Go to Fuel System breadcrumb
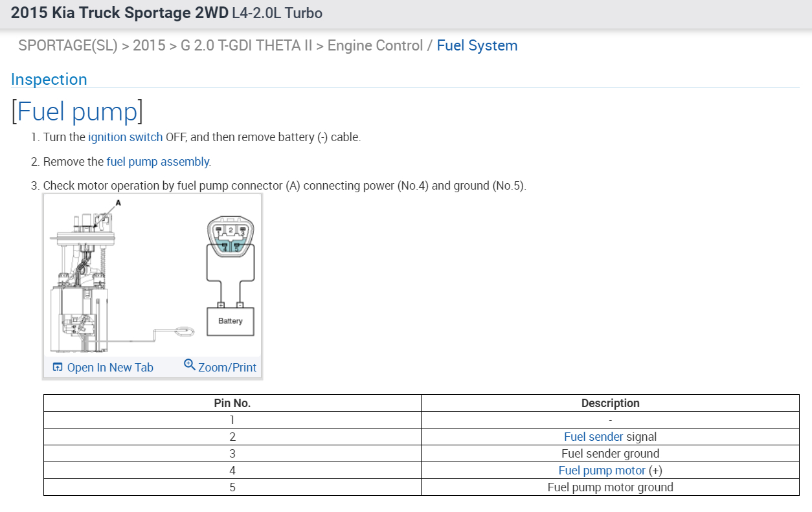Image resolution: width=812 pixels, height=512 pixels. click(477, 46)
